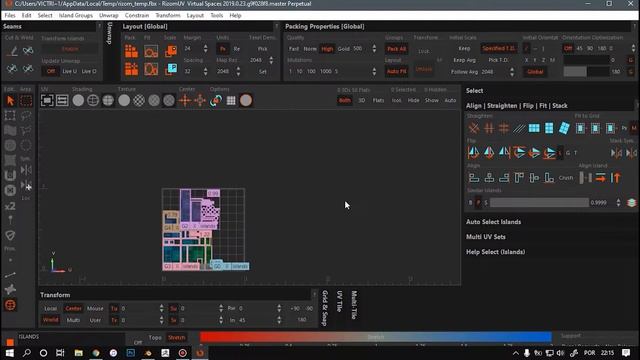Screen dimensions: 640x360
Task: Open the Unwrap menu
Action: click(x=109, y=16)
